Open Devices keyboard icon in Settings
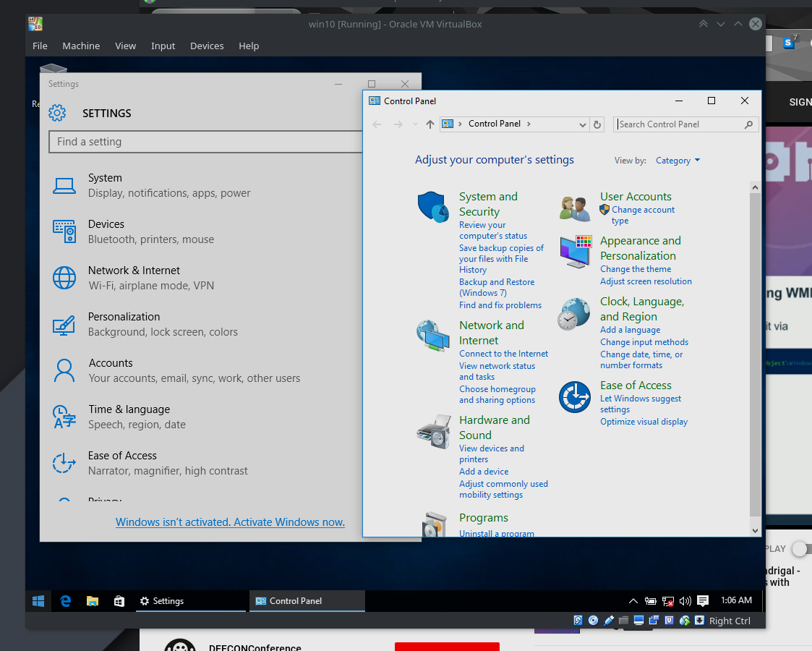Image resolution: width=812 pixels, height=651 pixels. click(64, 231)
